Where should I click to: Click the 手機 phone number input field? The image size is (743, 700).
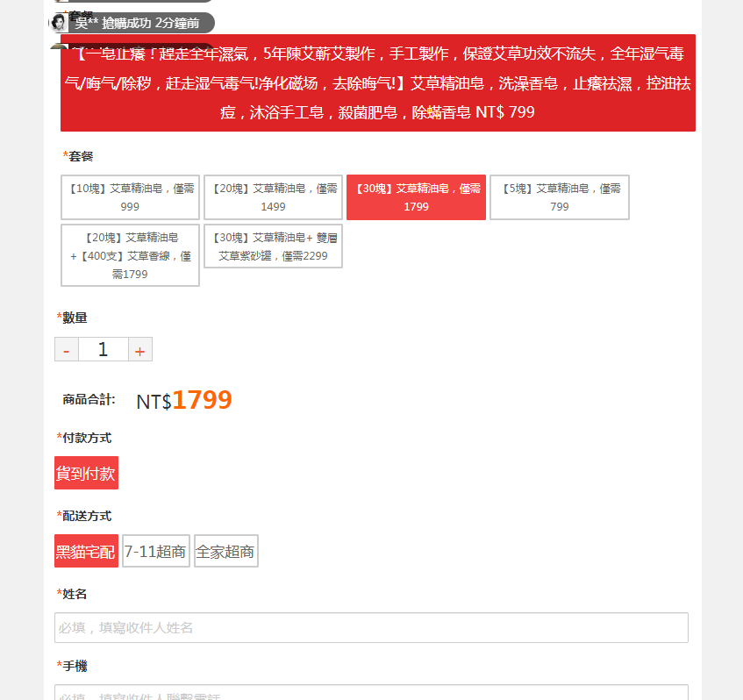371,693
